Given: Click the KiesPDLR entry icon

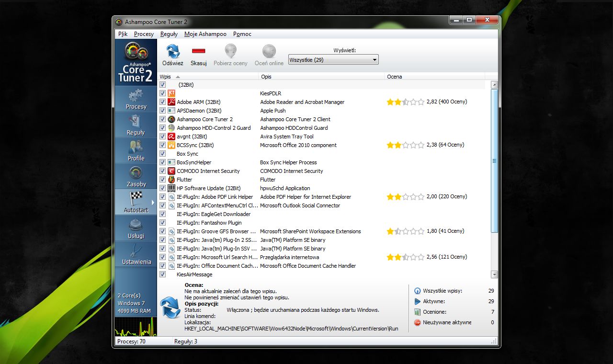Looking at the screenshot, I should 171,93.
